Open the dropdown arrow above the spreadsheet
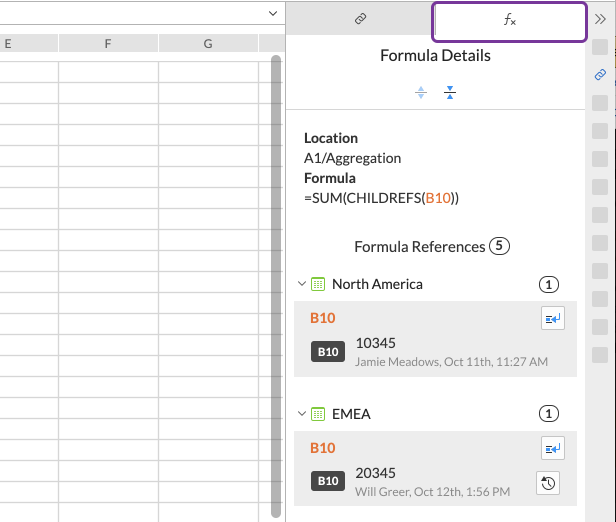 (x=272, y=14)
